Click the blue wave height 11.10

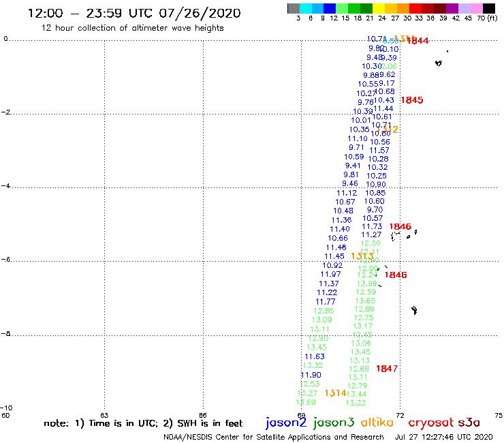358,138
